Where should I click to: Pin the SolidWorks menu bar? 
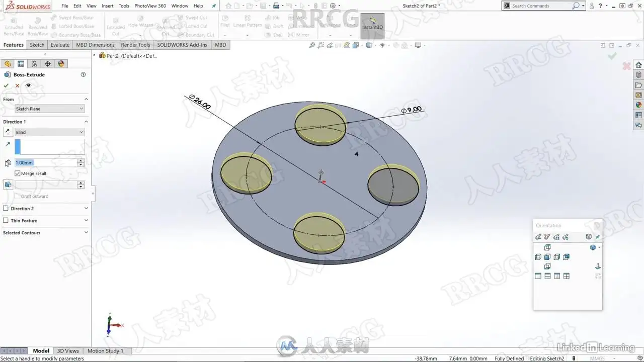tap(214, 6)
